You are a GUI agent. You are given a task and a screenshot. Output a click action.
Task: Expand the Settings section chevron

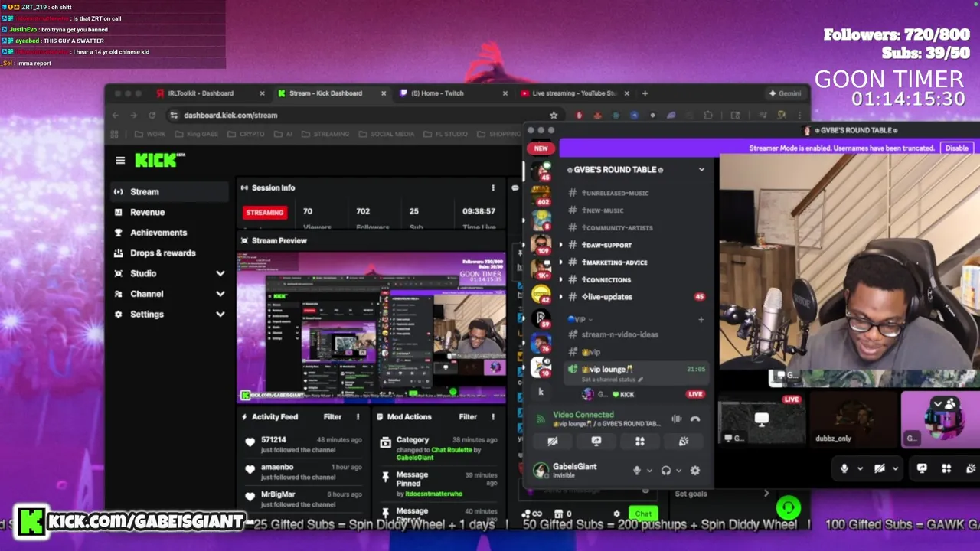[x=220, y=315]
